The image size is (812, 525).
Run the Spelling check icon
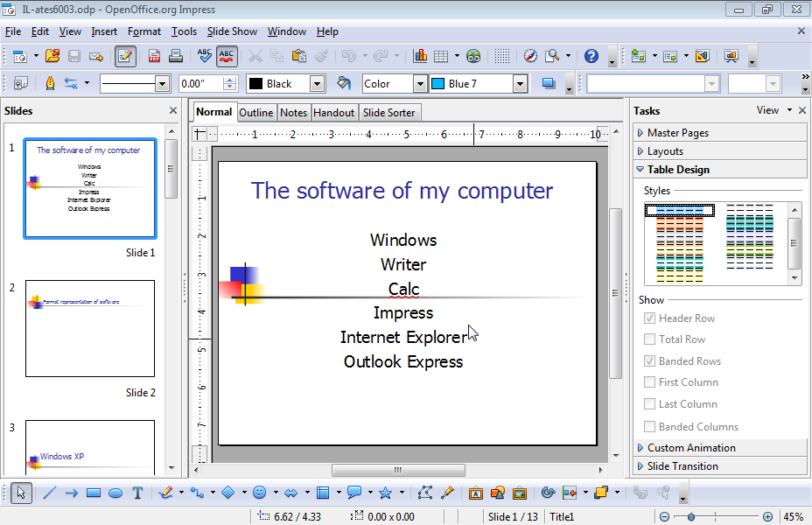[205, 56]
